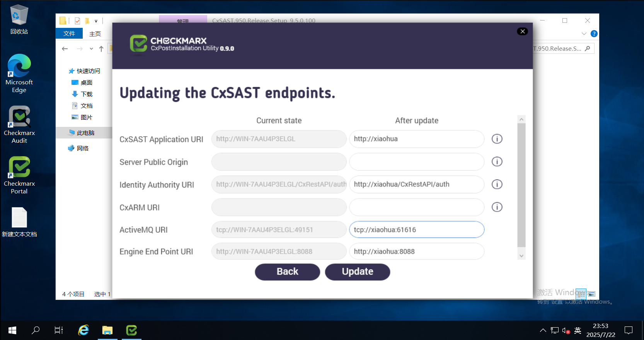Click the dialog scrollbar up arrow

click(x=521, y=120)
